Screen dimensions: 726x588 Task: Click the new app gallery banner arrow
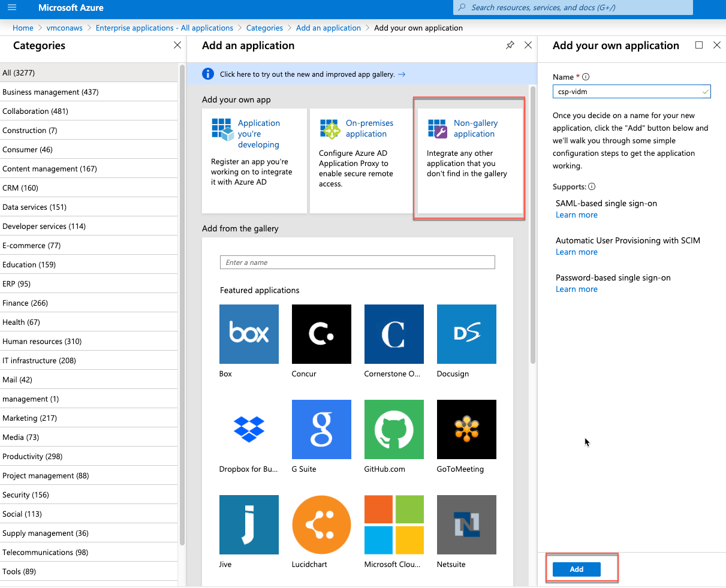click(x=402, y=74)
